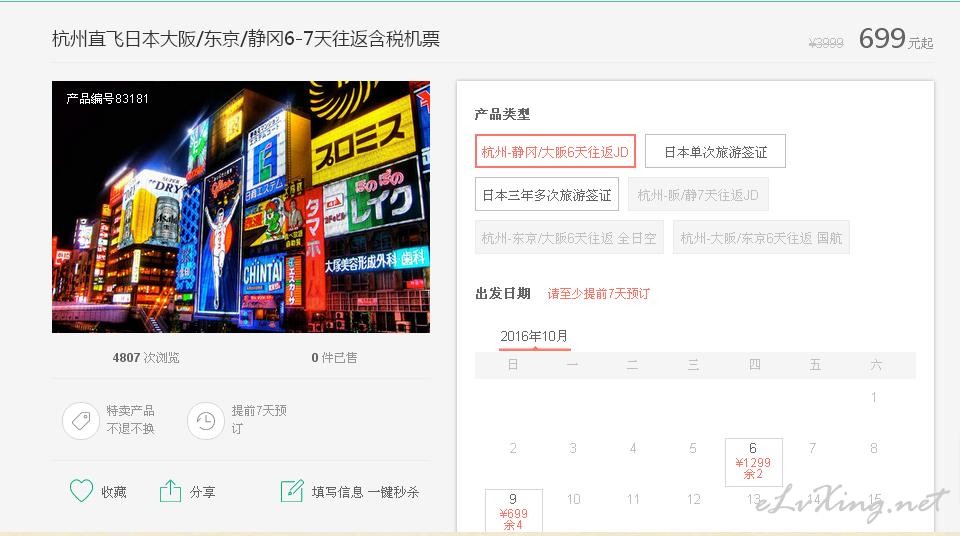Click the crossed-out ¥3999 original price
The width and height of the screenshot is (960, 536).
(826, 42)
